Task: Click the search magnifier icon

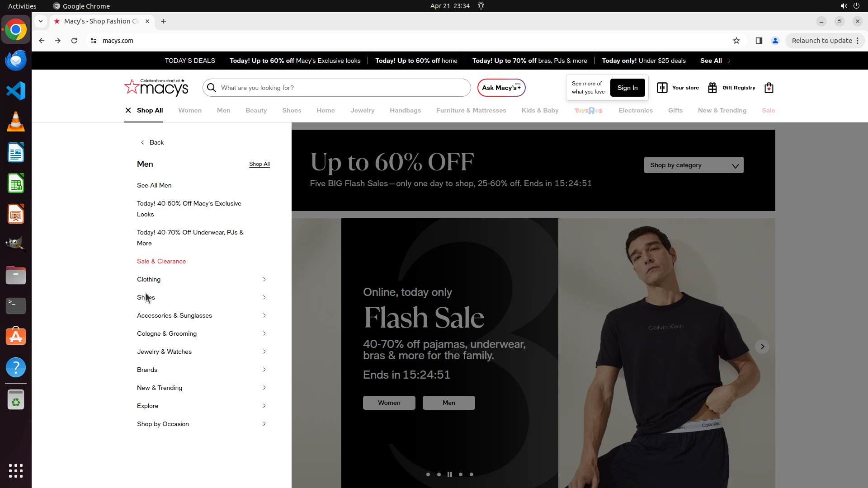Action: pyautogui.click(x=212, y=88)
